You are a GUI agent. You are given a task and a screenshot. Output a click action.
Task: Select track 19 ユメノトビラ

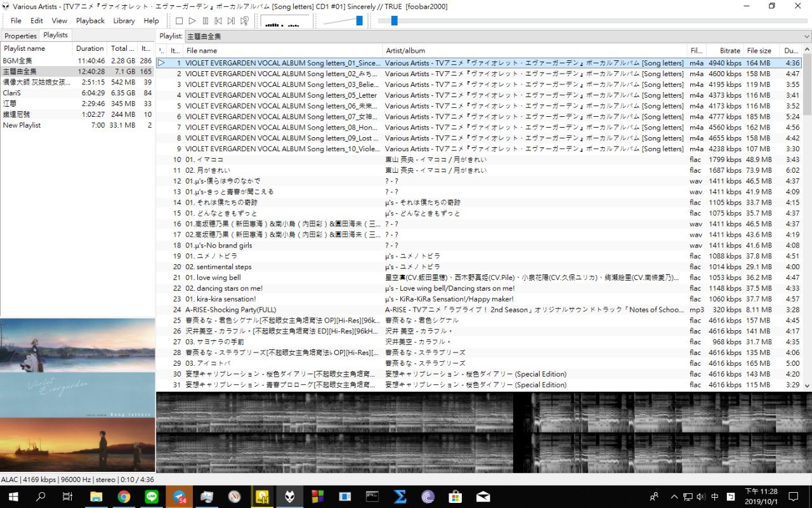point(479,256)
